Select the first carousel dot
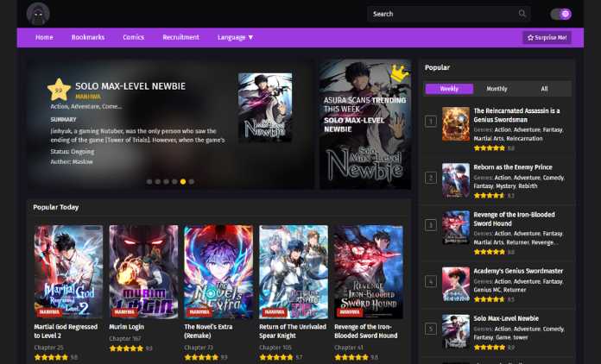The image size is (601, 364). click(x=149, y=182)
